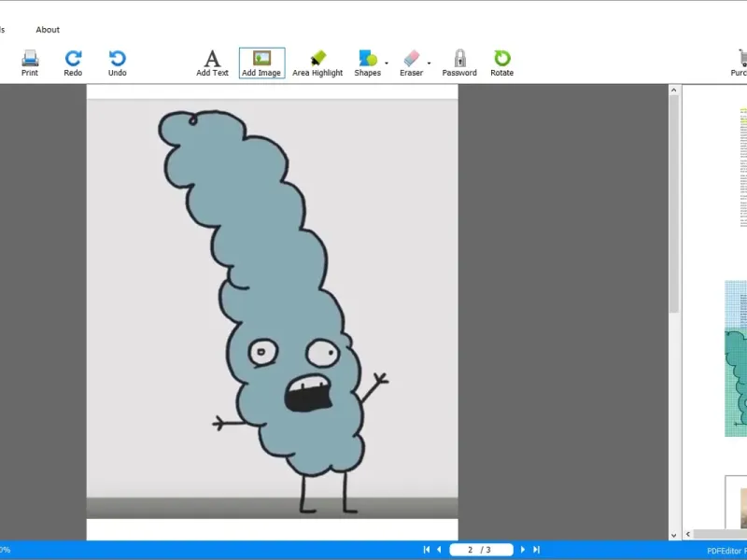This screenshot has height=560, width=747.
Task: Go to the next page
Action: 523,550
